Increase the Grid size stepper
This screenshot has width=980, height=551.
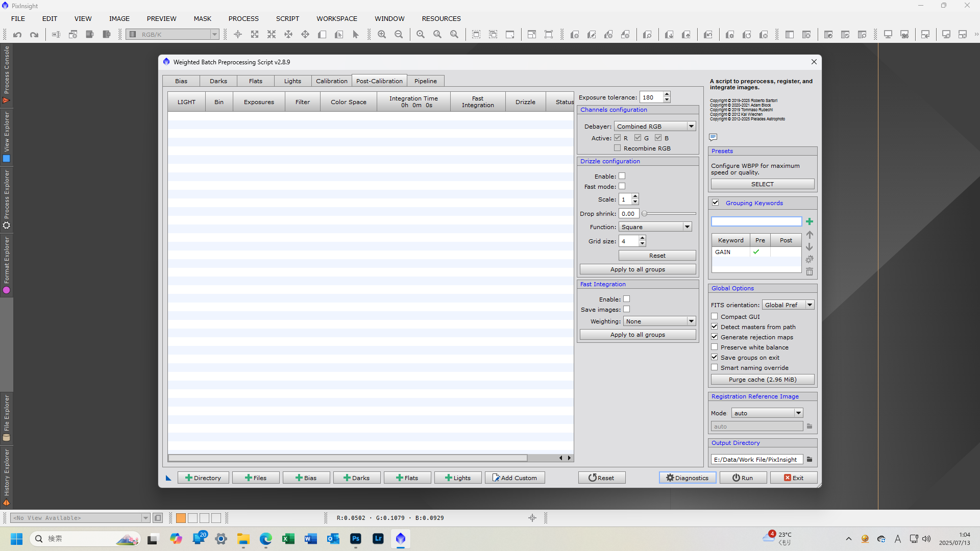tap(642, 238)
